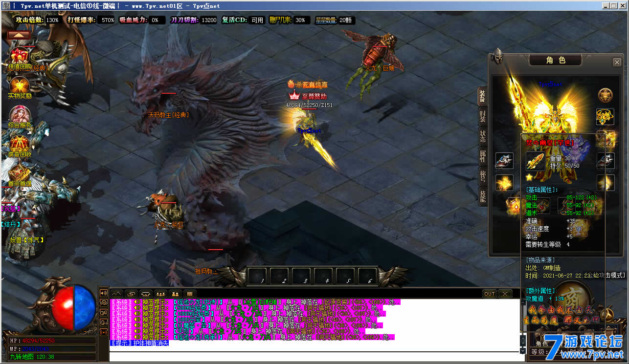The width and height of the screenshot is (629, 364).
Task: Toggle the fourth chat channel filter icon
Action: tap(103, 322)
